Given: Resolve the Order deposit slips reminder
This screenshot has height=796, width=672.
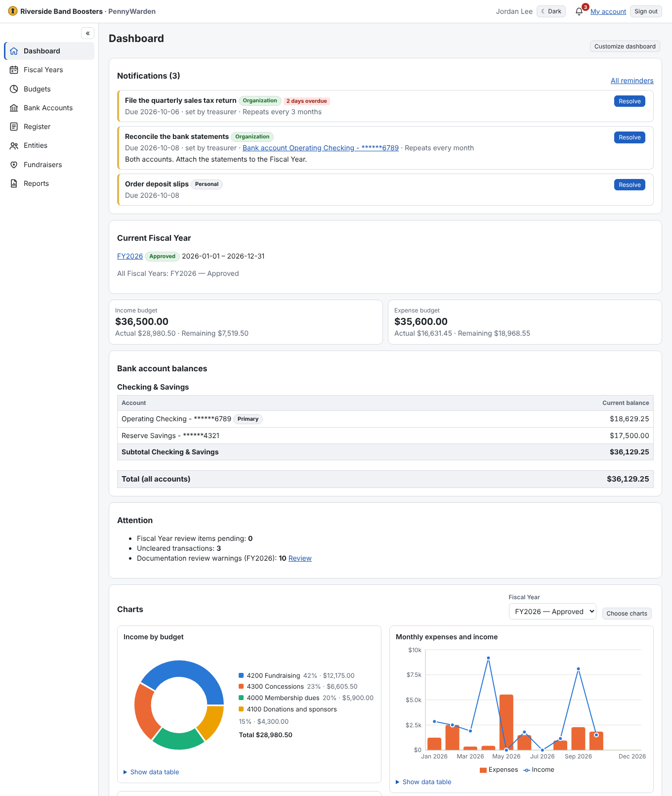Looking at the screenshot, I should tap(630, 185).
